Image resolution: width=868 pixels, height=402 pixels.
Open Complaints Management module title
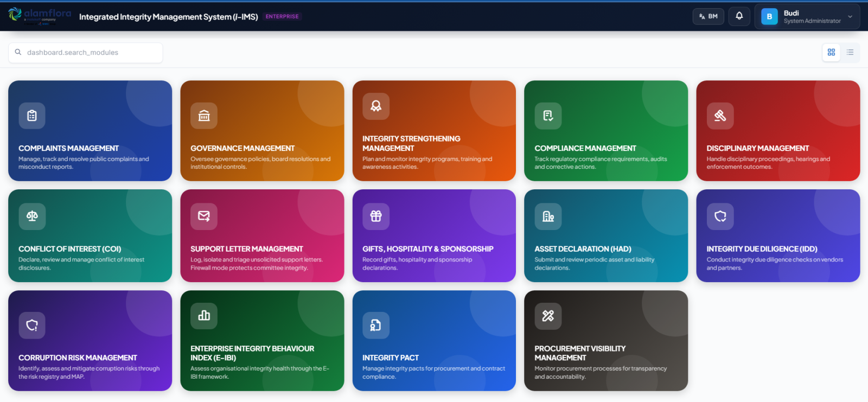68,148
